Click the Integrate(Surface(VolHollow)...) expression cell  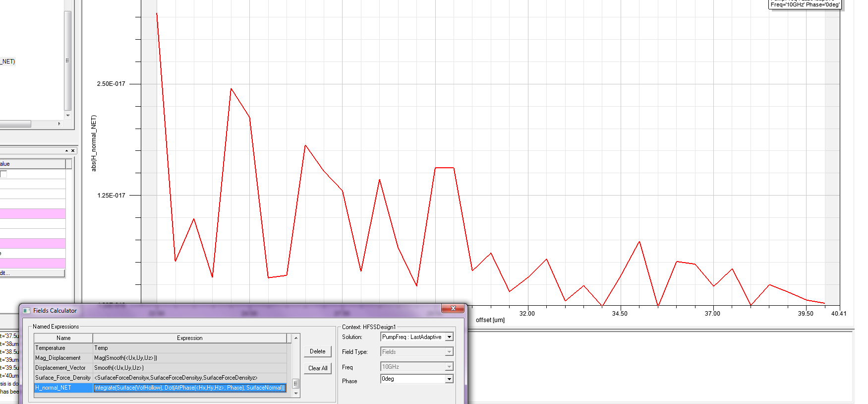click(190, 388)
